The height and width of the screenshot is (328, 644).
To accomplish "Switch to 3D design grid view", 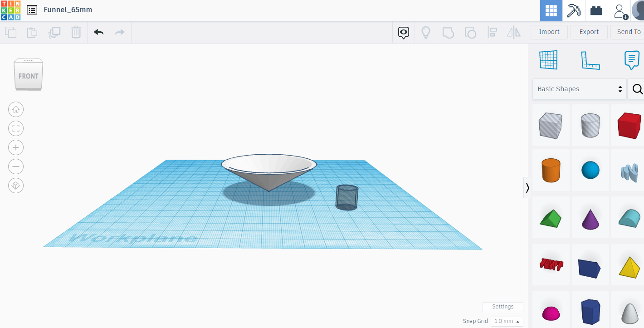I will click(x=551, y=11).
